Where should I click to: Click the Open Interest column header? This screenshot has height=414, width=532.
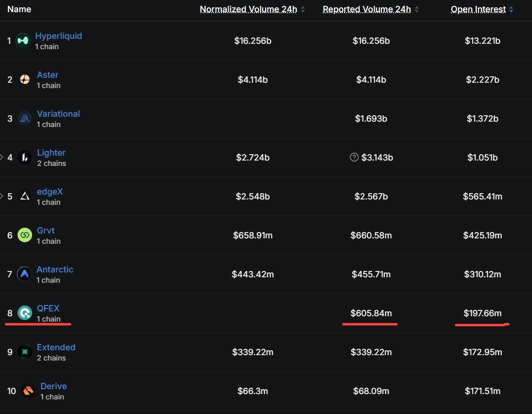pos(478,10)
